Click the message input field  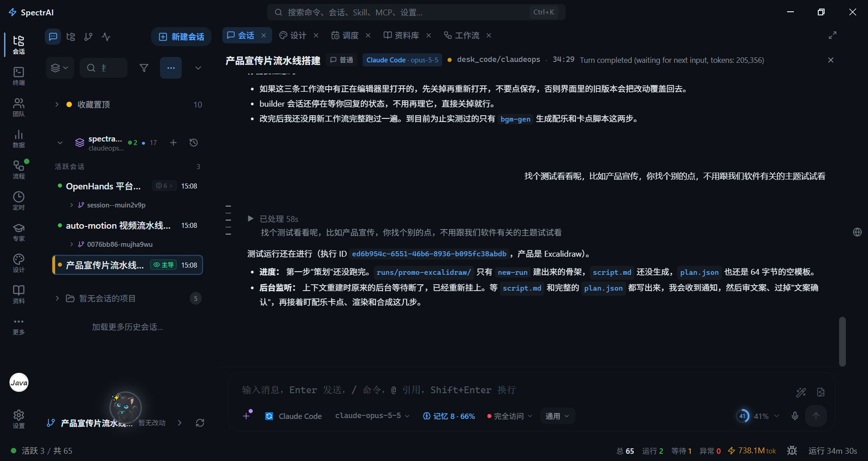tap(511, 390)
